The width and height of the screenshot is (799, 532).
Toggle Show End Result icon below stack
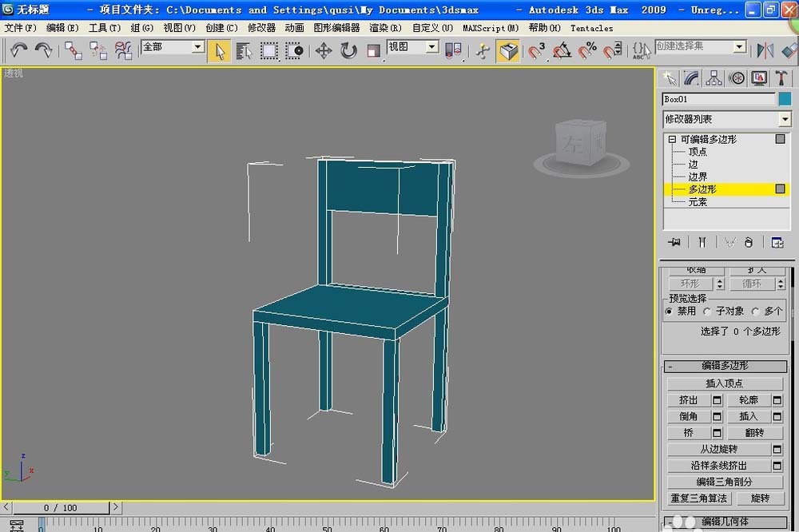(702, 242)
